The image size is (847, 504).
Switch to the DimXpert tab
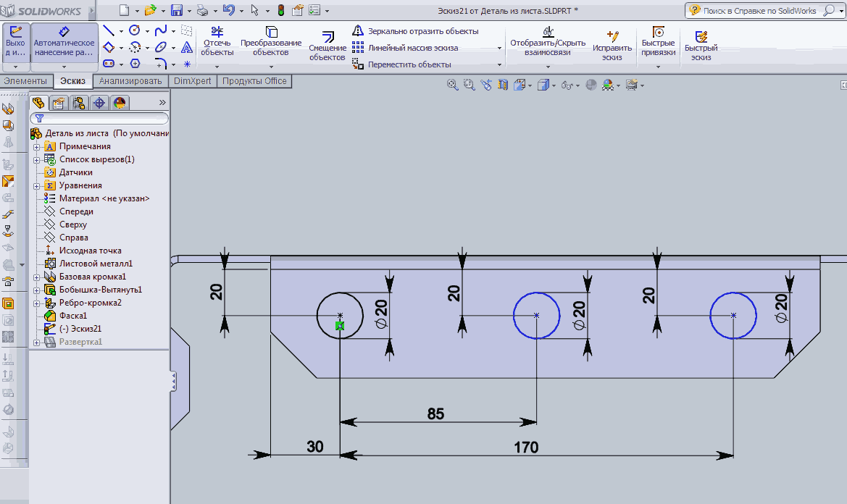click(x=192, y=81)
